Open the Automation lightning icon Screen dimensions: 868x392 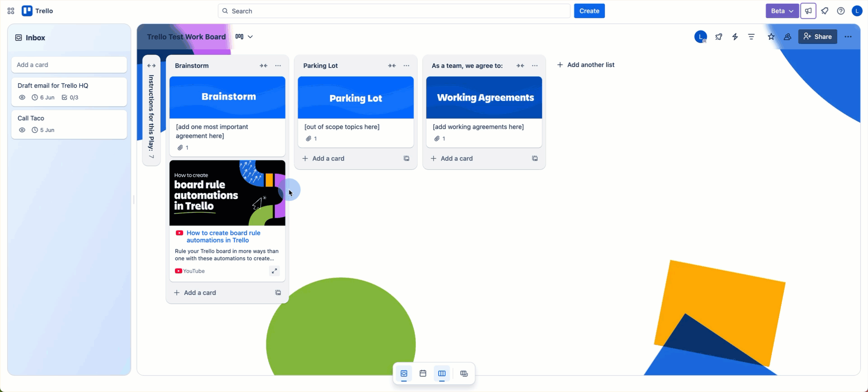pyautogui.click(x=735, y=37)
